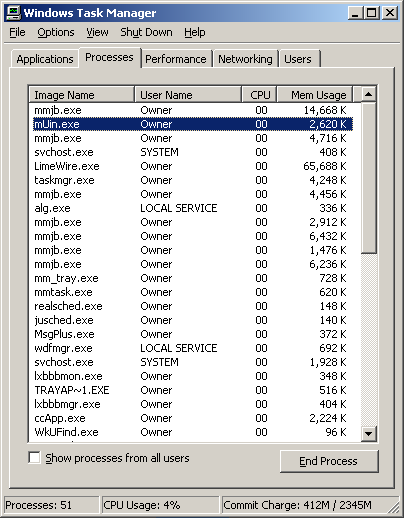This screenshot has width=404, height=518.
Task: Open the Options menu
Action: [x=56, y=32]
